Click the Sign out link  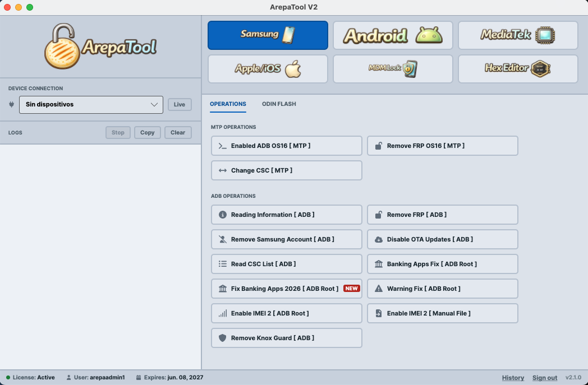544,378
